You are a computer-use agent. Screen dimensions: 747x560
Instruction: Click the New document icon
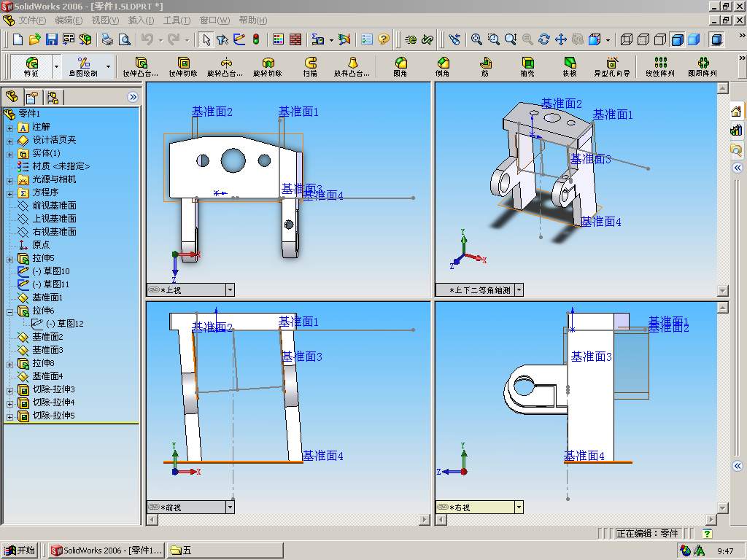click(x=18, y=39)
